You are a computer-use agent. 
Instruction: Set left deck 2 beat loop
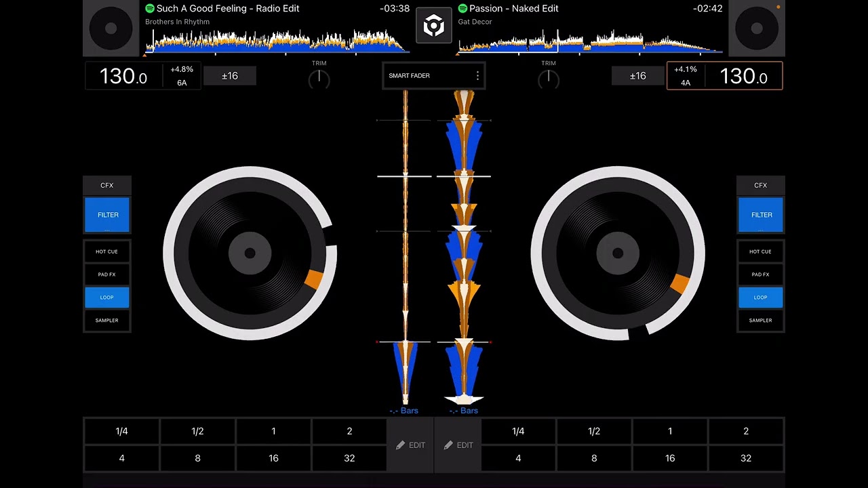(x=349, y=432)
